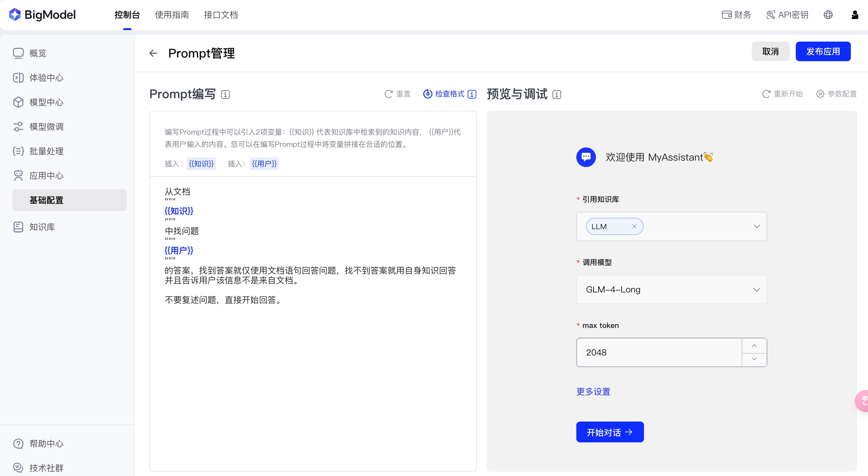Remove the LLM knowledge base tag
The height and width of the screenshot is (476, 868).
point(634,226)
